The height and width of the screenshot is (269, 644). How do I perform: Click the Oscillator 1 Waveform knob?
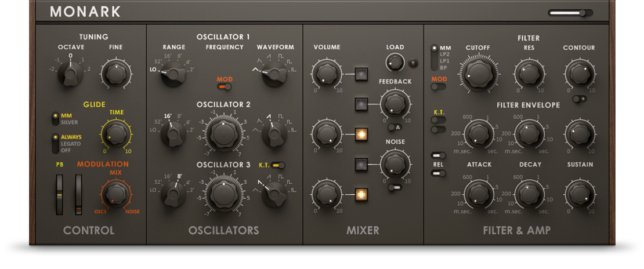(x=274, y=74)
